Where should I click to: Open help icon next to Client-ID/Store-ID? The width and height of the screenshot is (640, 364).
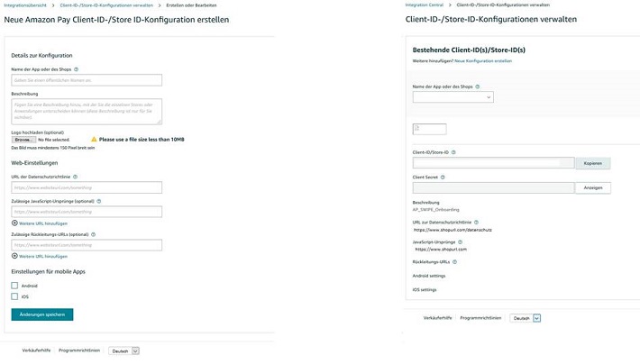point(453,152)
